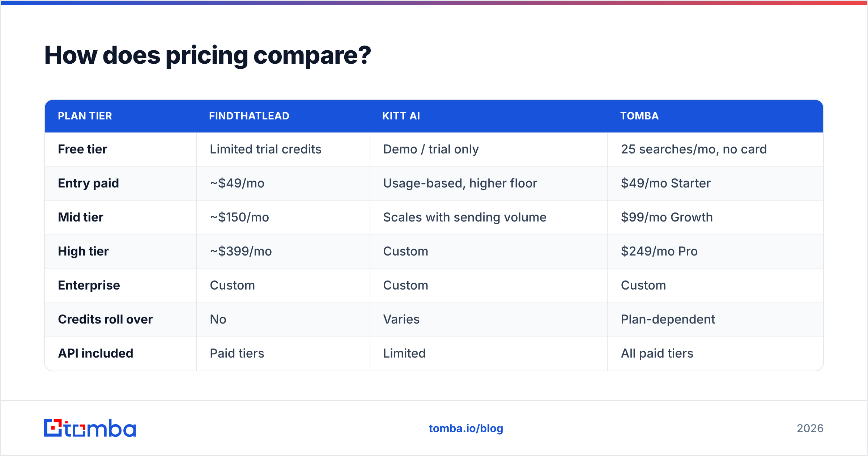Select the 'Enterprise' row label
Image resolution: width=868 pixels, height=456 pixels.
pyautogui.click(x=89, y=285)
